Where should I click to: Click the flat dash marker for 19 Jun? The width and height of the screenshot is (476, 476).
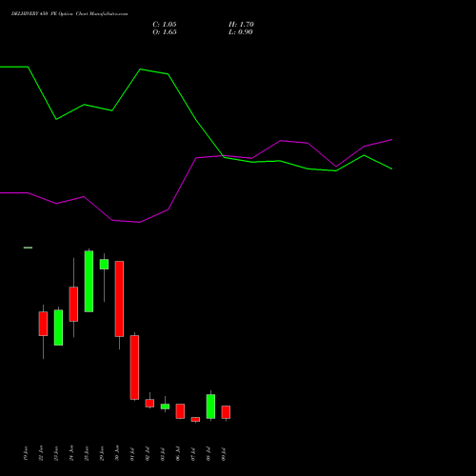28,248
